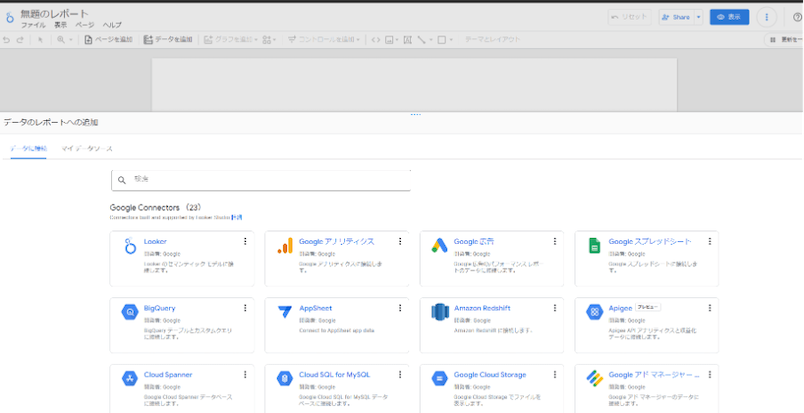Open テーマとレイアウト panel

tap(492, 40)
